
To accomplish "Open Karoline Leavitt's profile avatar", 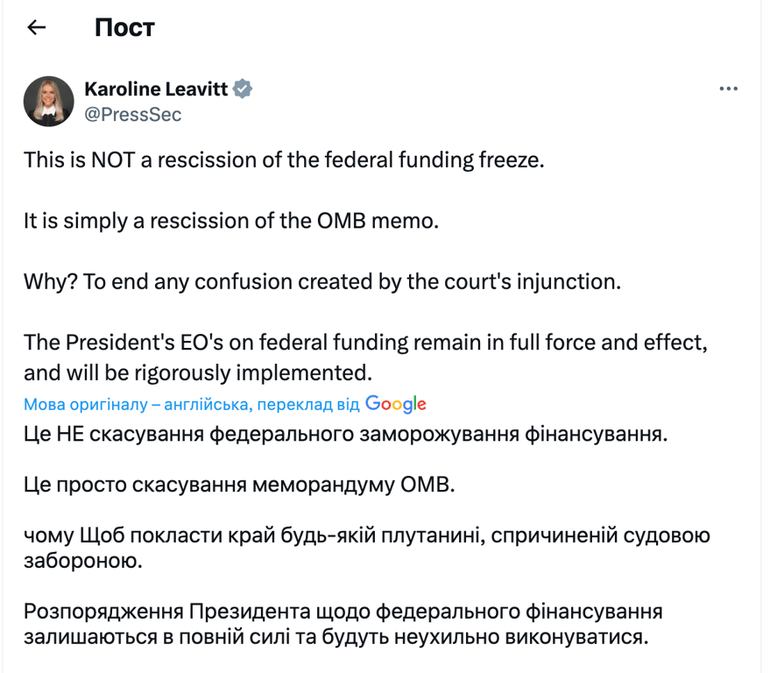I will [49, 102].
